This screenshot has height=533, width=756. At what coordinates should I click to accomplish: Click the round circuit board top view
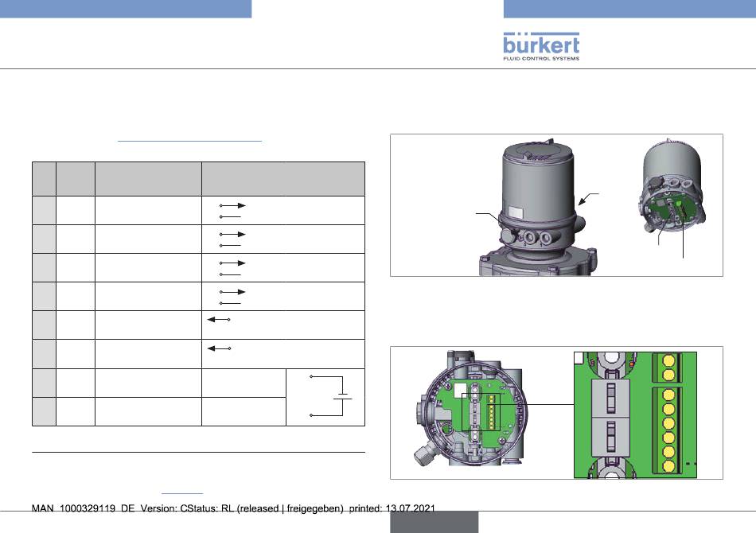pos(470,409)
